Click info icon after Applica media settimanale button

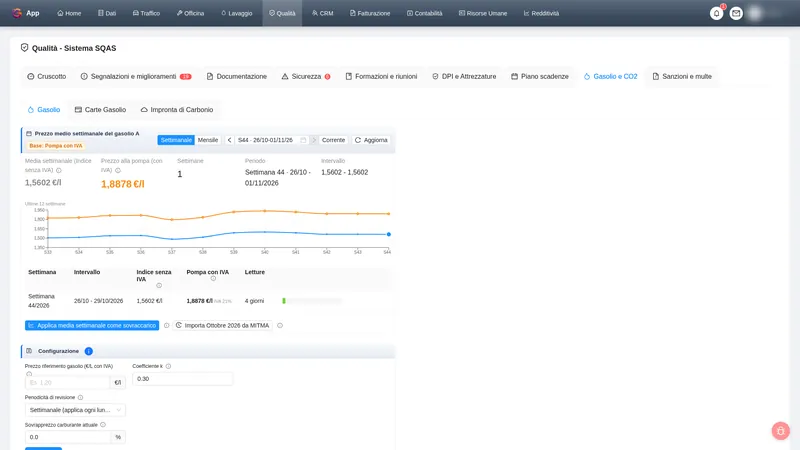(166, 326)
